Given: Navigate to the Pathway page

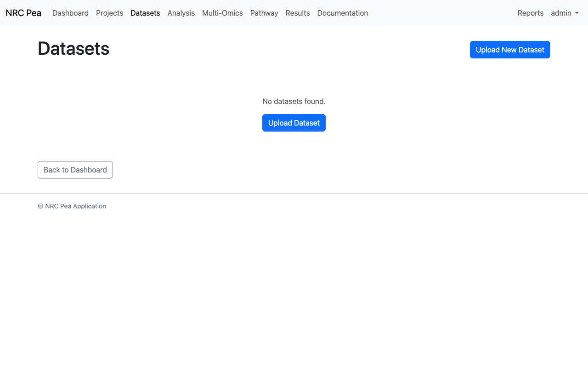Looking at the screenshot, I should point(264,13).
